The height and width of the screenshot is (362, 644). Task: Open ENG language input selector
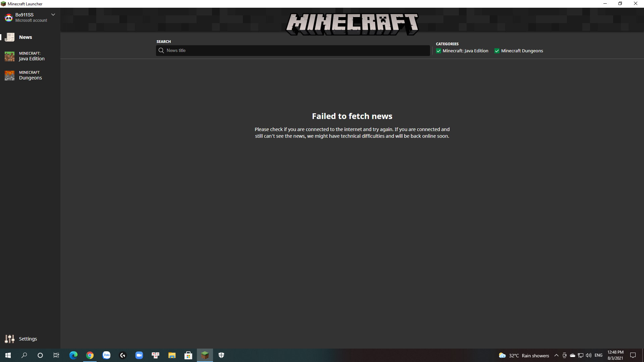(x=598, y=355)
